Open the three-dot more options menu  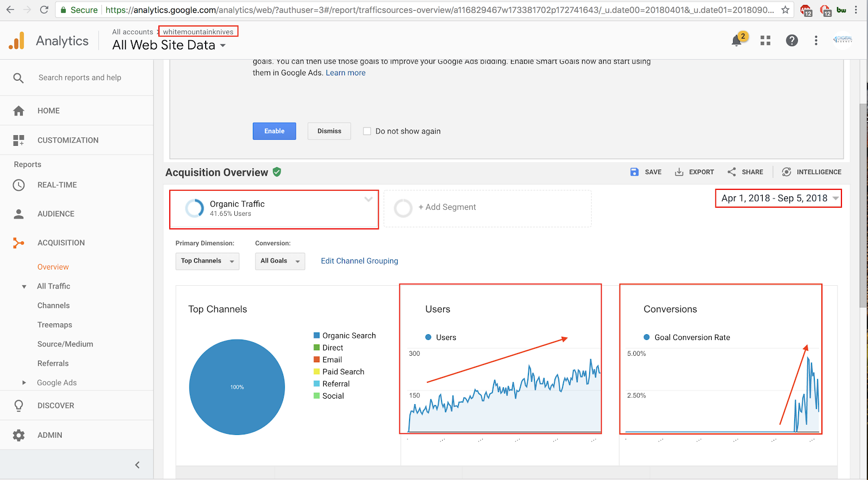click(816, 41)
